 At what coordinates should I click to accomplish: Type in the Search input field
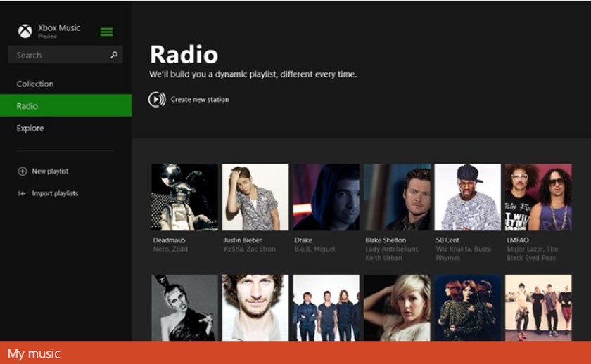[x=60, y=55]
